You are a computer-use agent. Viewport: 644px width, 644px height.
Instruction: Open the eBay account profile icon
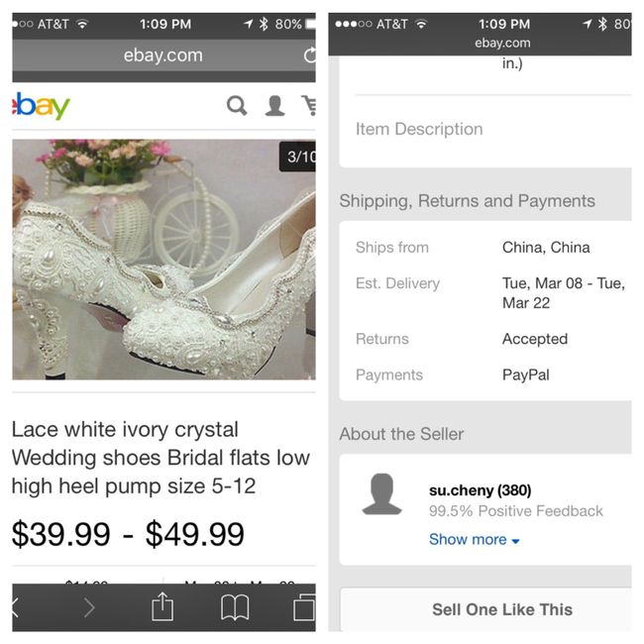[x=274, y=105]
